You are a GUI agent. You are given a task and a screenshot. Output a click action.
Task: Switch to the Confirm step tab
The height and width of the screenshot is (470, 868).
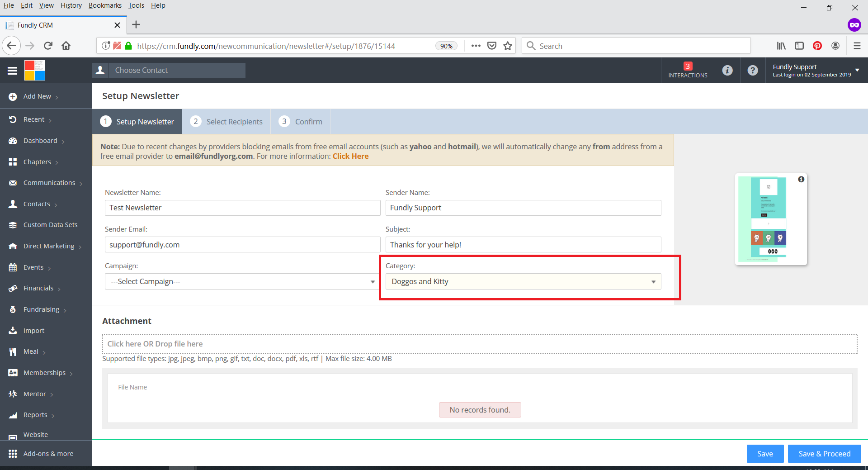(x=301, y=121)
